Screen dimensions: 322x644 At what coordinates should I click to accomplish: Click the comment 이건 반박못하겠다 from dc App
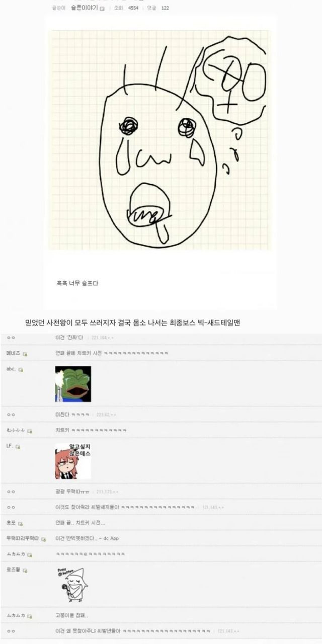pos(87,539)
